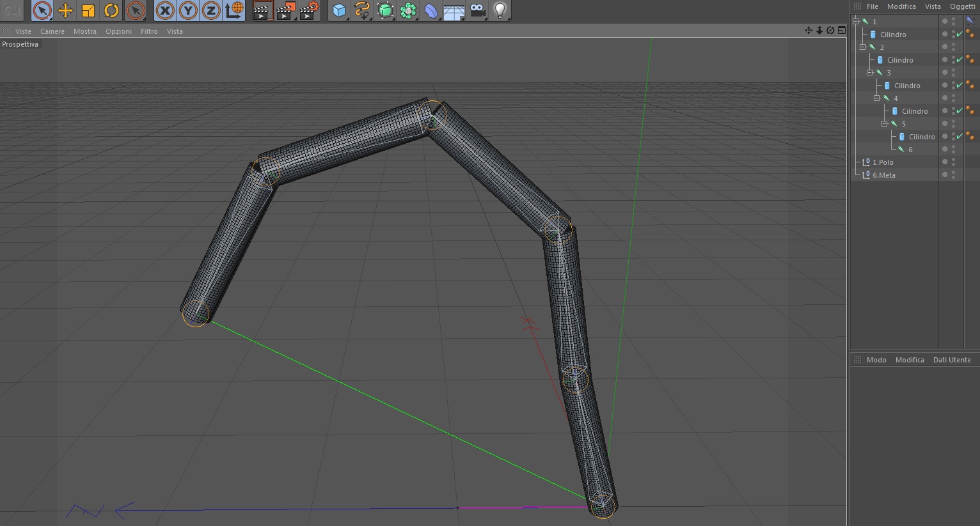Open the render settings clapperboard icon

tap(308, 10)
